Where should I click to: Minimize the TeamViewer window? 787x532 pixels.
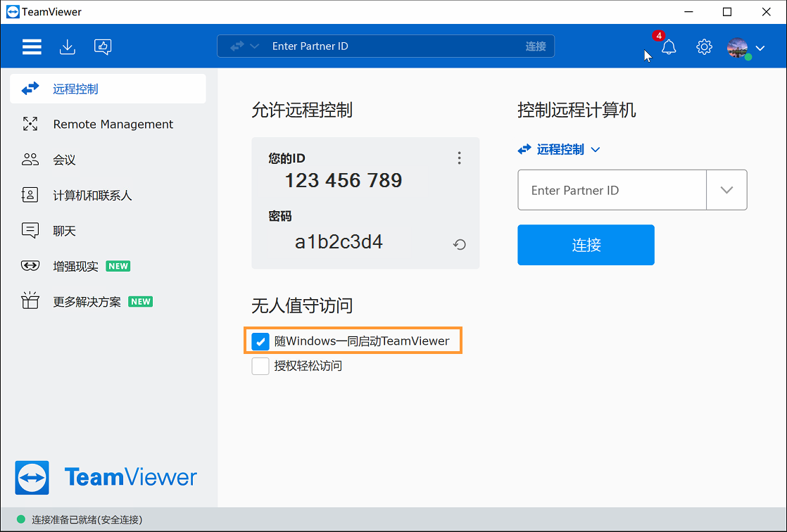(x=688, y=12)
